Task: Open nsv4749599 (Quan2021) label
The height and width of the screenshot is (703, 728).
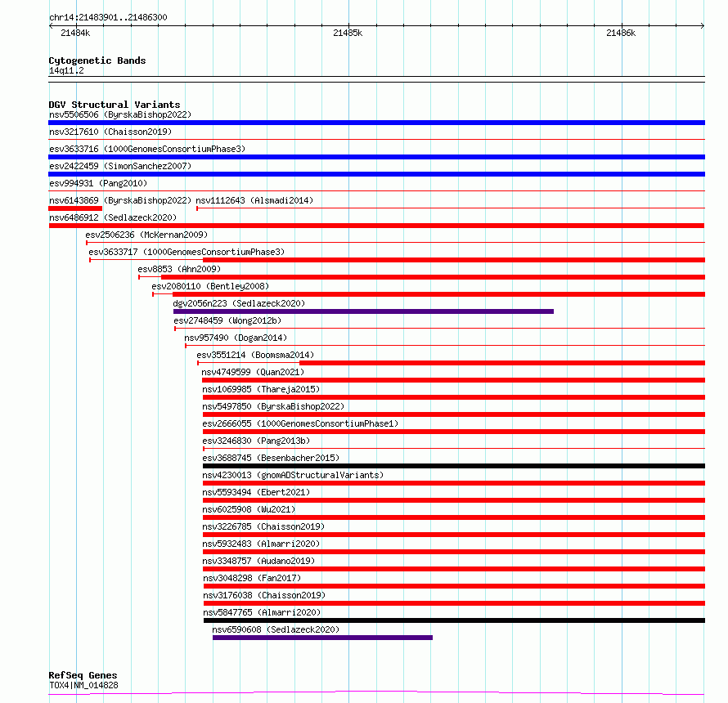Action: [x=253, y=372]
